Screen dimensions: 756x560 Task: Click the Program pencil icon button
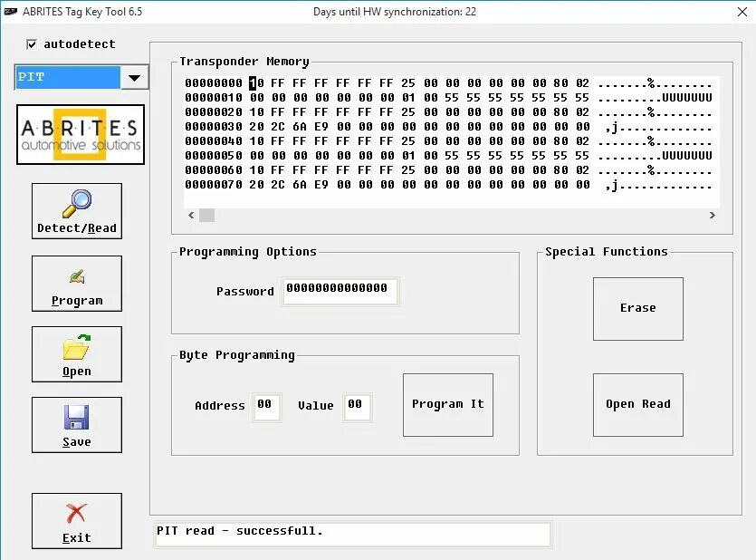[x=77, y=284]
